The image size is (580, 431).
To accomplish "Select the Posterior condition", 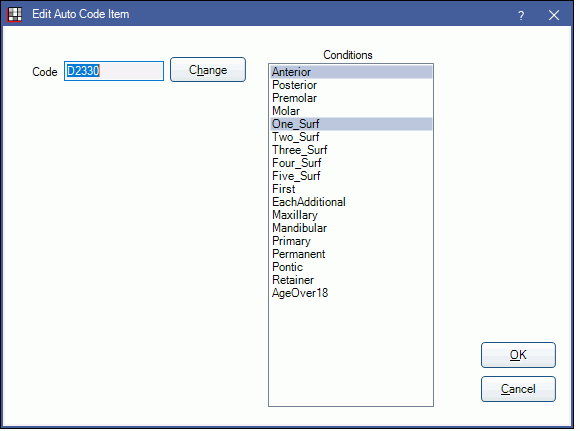I will click(x=351, y=85).
